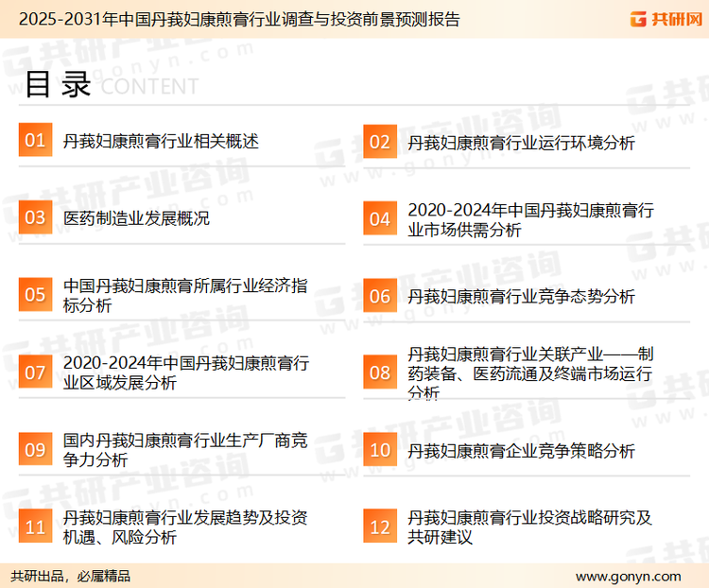Image resolution: width=709 pixels, height=588 pixels.
Task: Visit the www.gonyn.com footer link
Action: 628,577
